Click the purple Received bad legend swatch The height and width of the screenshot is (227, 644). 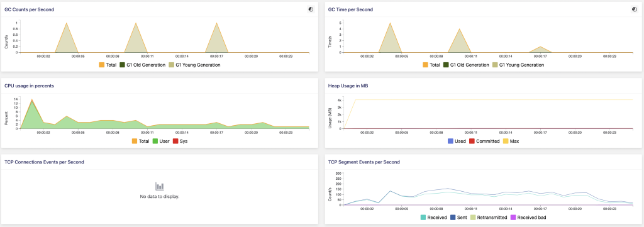[513, 217]
